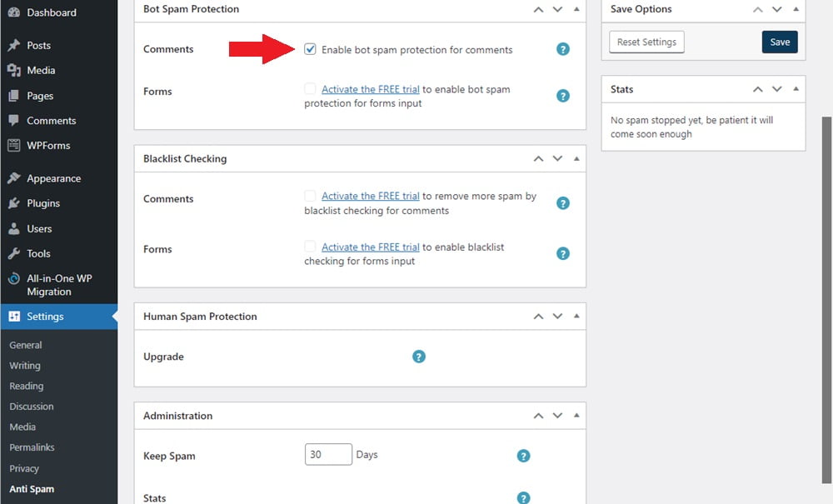
Task: Open Writing settings submenu
Action: point(25,366)
